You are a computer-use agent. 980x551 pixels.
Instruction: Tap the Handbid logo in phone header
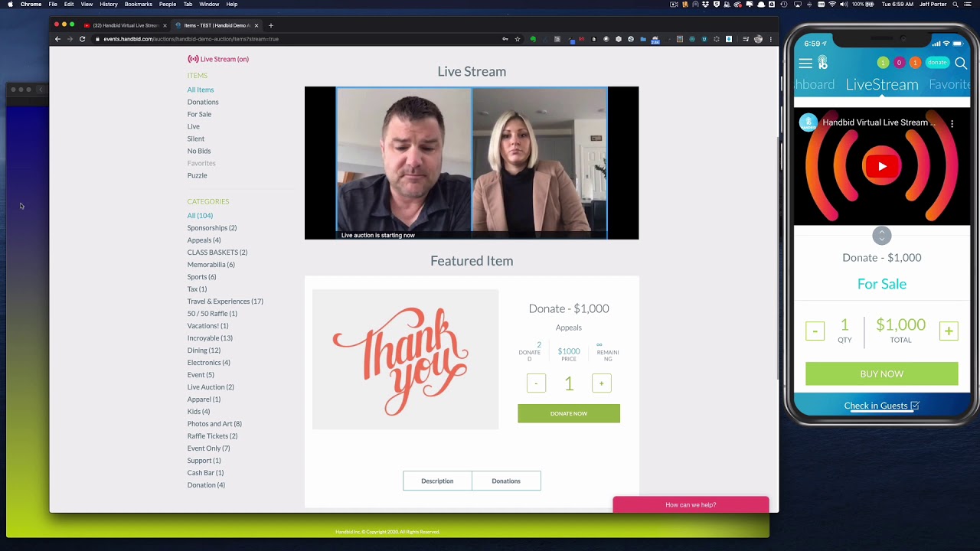click(823, 63)
